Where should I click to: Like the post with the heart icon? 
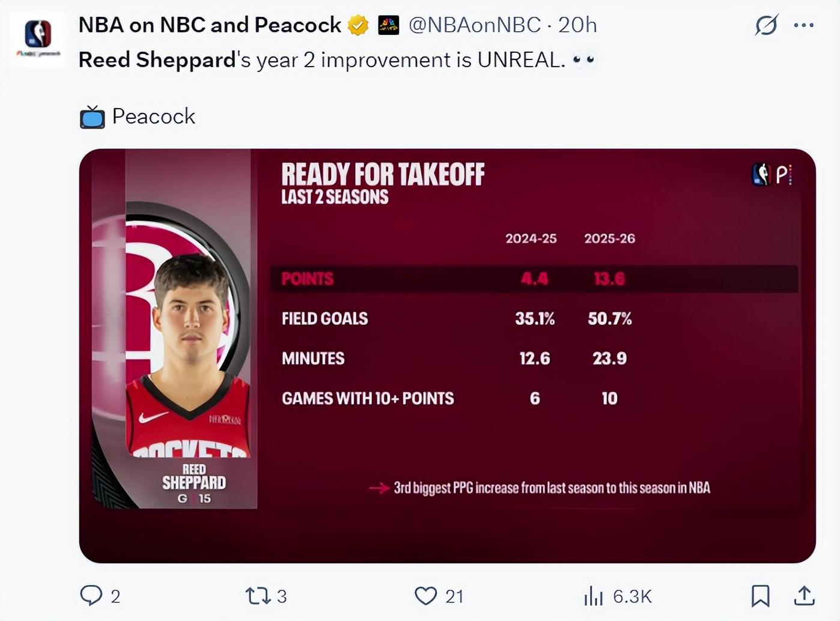tap(425, 596)
